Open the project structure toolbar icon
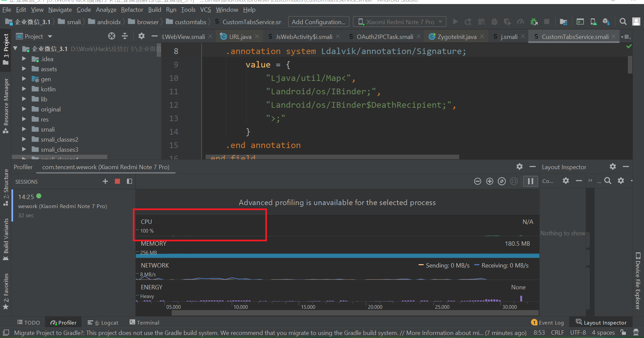Image resolution: width=644 pixels, height=338 pixels. [x=563, y=22]
